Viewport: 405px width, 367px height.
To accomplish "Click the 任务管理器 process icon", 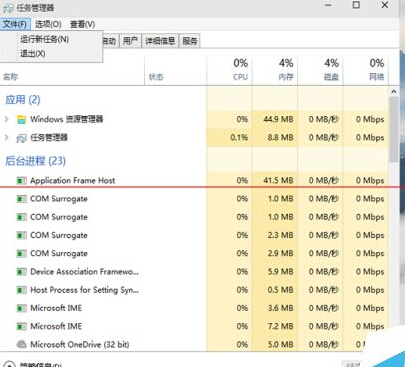I will [21, 138].
